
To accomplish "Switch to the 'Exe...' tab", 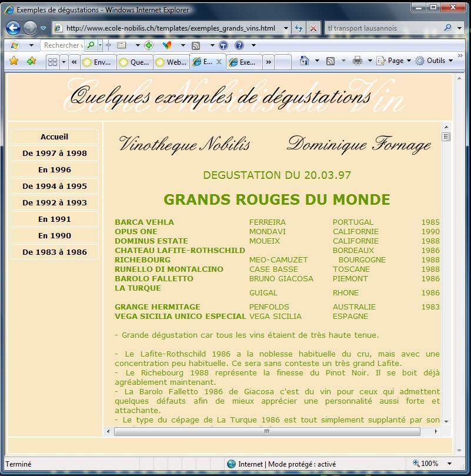I will [x=244, y=62].
